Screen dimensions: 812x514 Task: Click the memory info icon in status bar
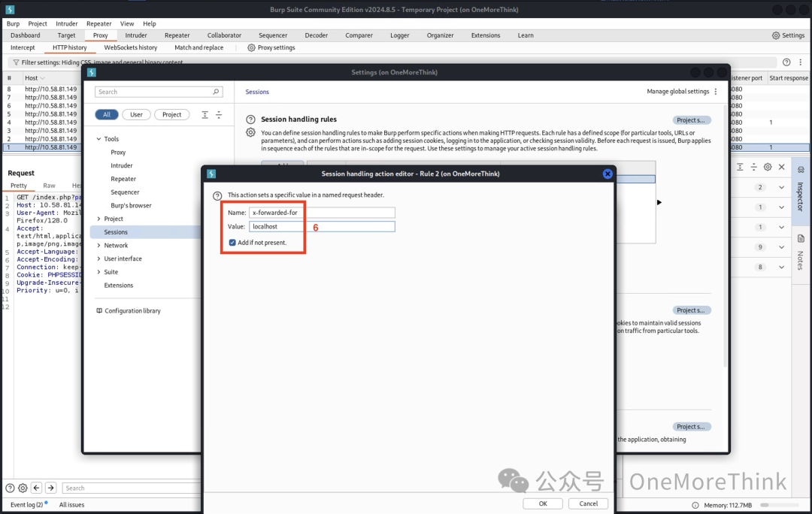click(x=695, y=505)
